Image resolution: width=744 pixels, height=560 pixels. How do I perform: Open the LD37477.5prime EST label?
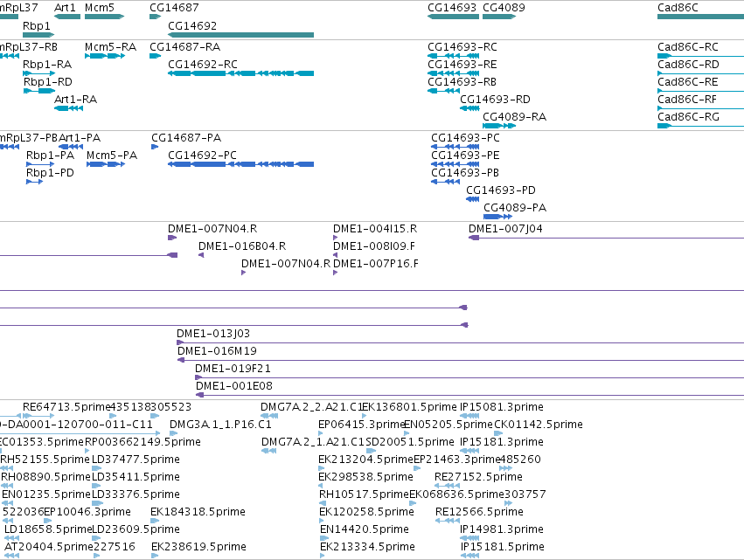tap(136, 460)
